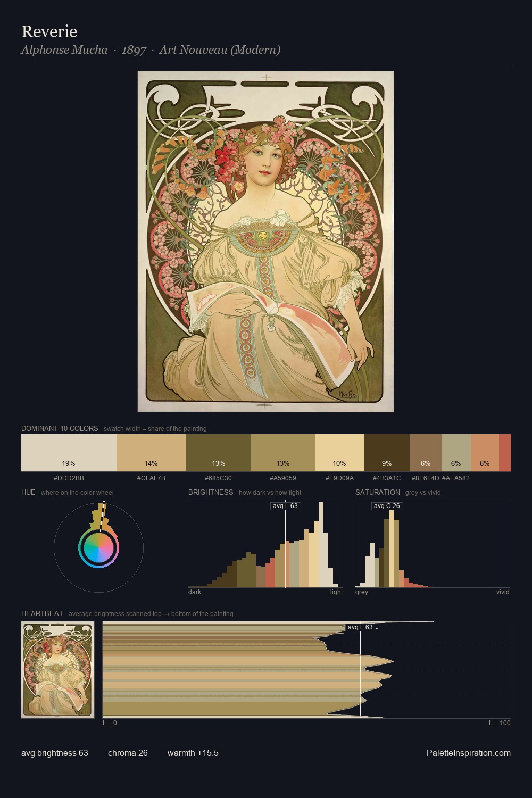Click the HUE section heading
The height and width of the screenshot is (798, 532).
[28, 492]
